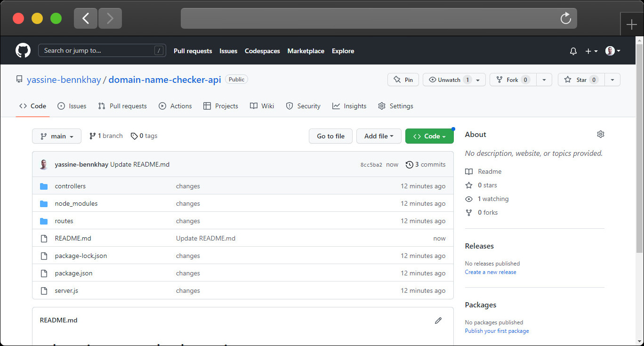Expand the Unwatch dropdown caret
Image resolution: width=644 pixels, height=346 pixels.
478,80
